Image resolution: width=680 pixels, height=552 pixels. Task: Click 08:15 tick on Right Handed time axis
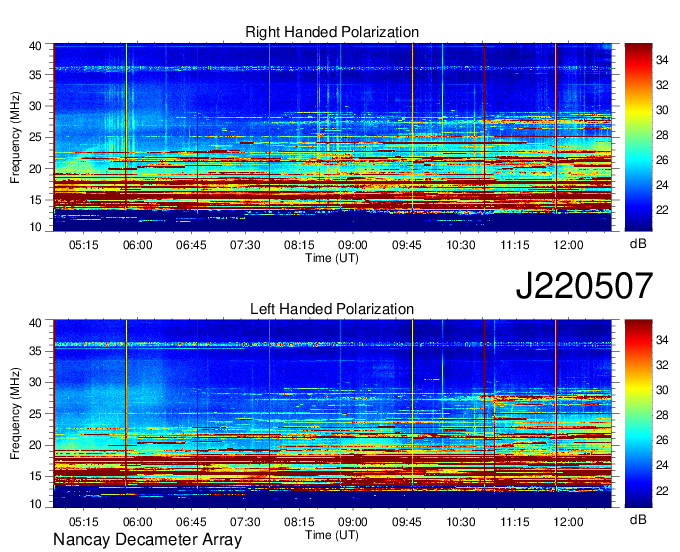click(299, 245)
